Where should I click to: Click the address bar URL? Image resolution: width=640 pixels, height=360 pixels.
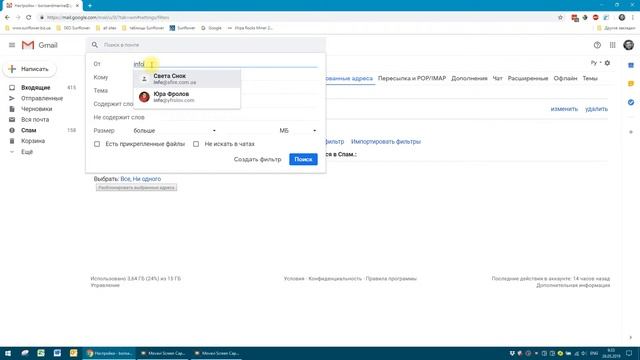[x=108, y=17]
